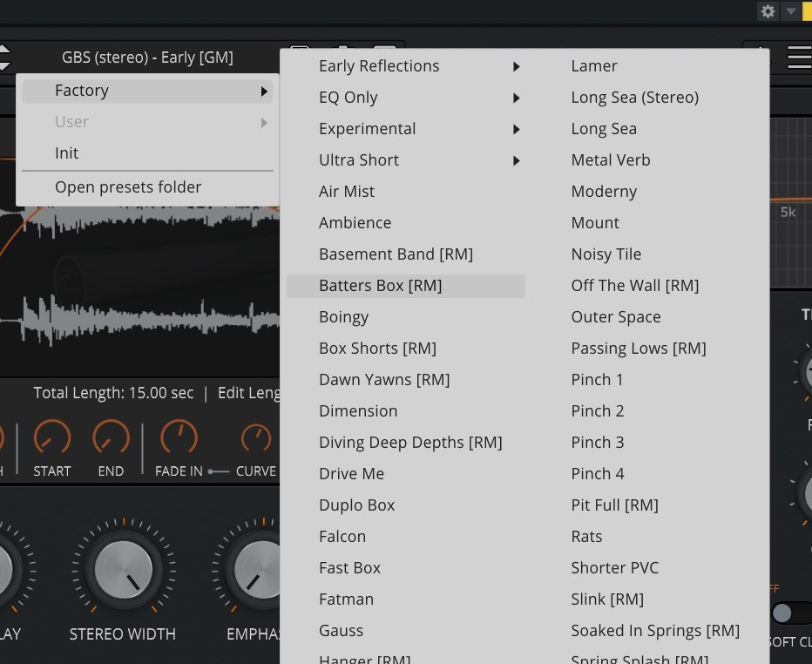812x664 pixels.
Task: Click the CURVE knob
Action: point(256,437)
